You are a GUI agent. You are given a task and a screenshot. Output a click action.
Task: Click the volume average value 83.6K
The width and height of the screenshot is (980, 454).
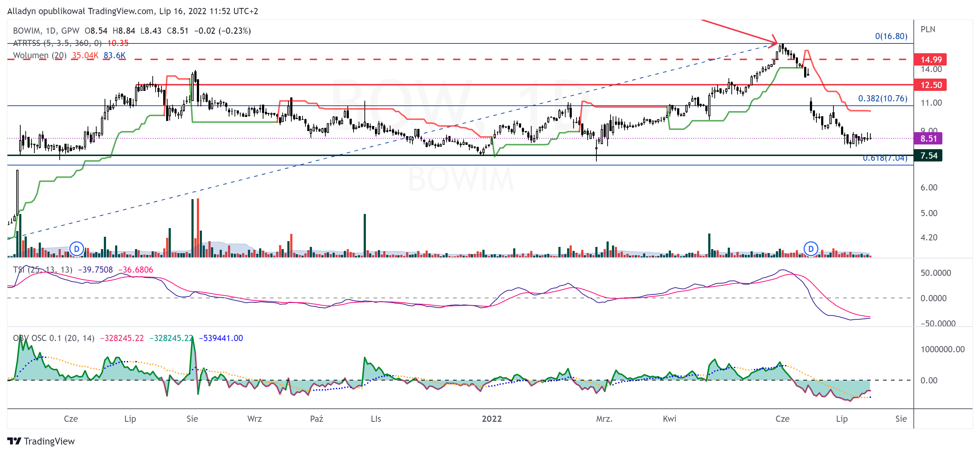[114, 55]
